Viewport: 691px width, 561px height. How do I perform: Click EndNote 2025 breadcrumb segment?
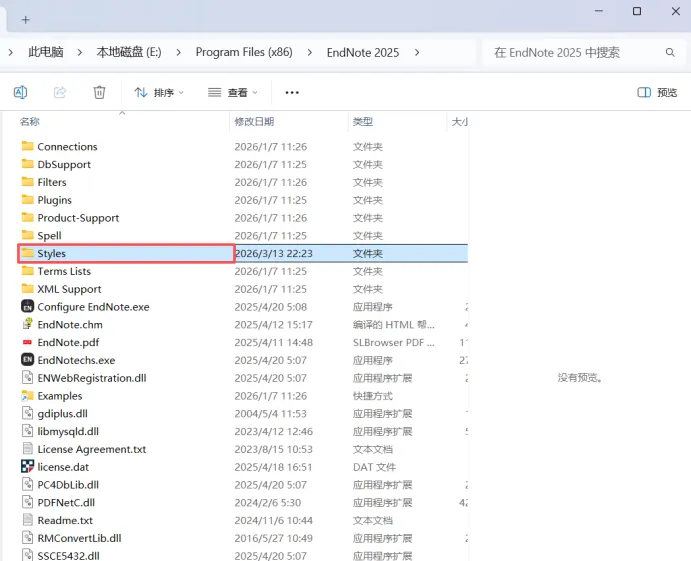click(363, 52)
